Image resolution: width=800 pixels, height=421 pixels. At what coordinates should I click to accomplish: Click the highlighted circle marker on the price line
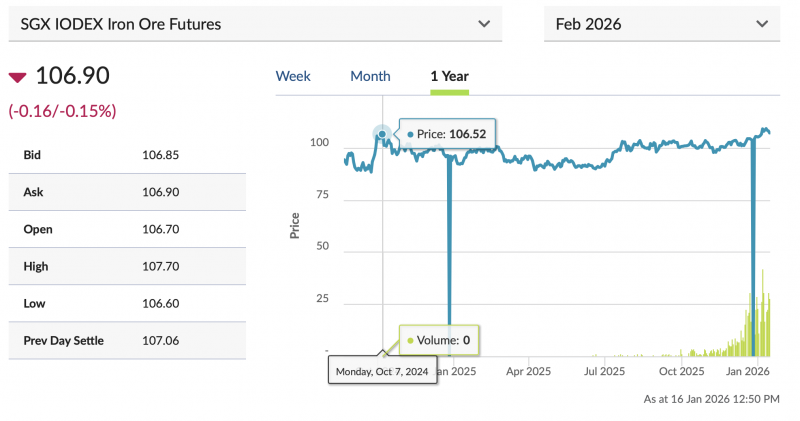pos(381,134)
